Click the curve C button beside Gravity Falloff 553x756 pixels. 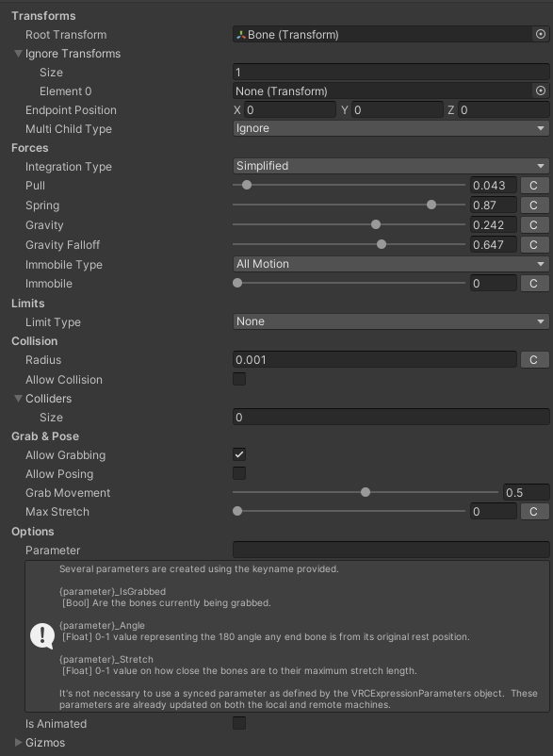tap(534, 244)
